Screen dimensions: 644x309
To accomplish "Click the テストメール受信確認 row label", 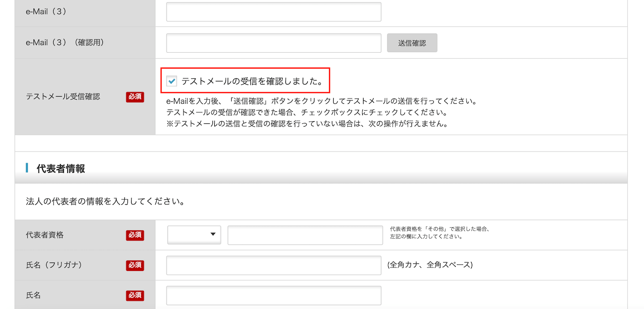I will tap(63, 97).
